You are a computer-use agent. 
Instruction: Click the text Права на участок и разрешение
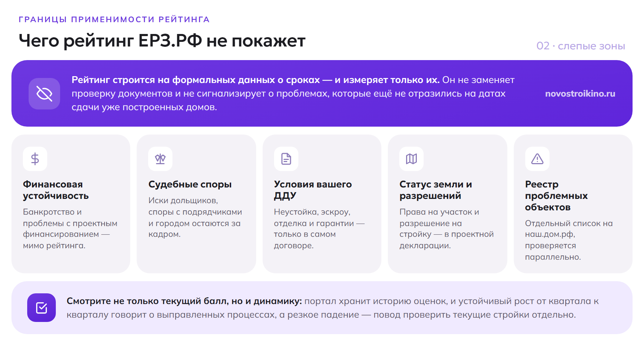click(447, 229)
